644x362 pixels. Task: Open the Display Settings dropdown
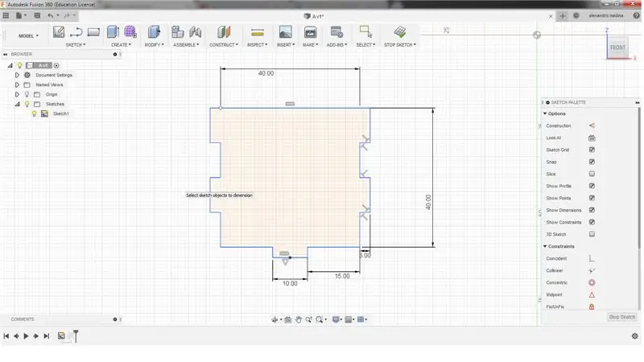click(338, 319)
